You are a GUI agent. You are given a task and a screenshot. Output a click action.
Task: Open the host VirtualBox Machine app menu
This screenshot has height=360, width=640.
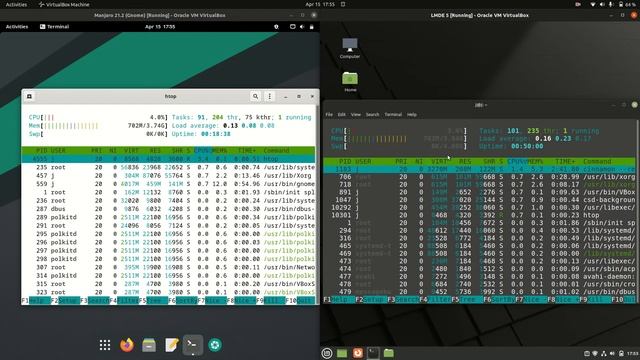[64, 4]
